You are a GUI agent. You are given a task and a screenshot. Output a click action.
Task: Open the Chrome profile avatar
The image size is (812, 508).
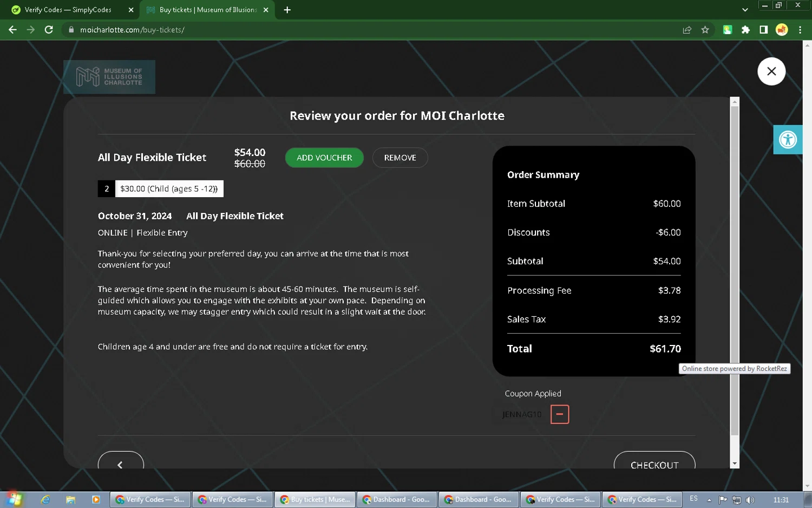pos(782,30)
